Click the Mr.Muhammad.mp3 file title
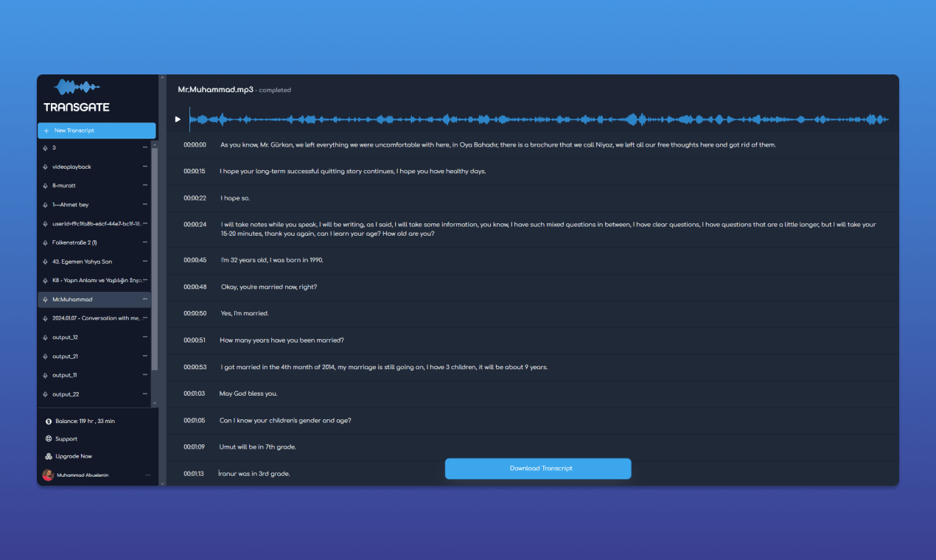Image resolution: width=936 pixels, height=560 pixels. pyautogui.click(x=215, y=89)
